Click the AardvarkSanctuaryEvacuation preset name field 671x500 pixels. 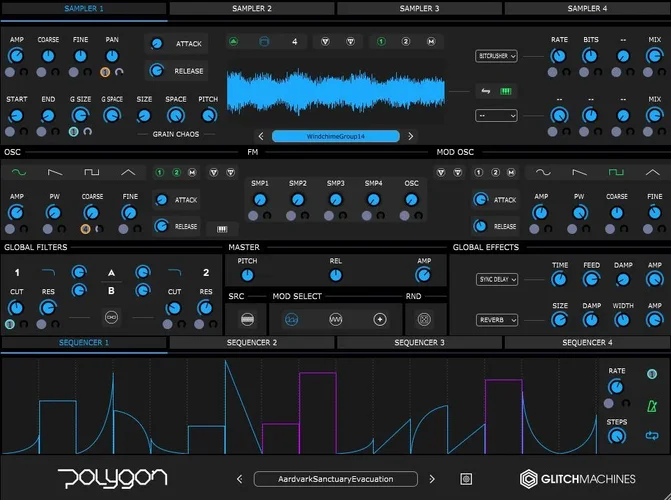point(335,479)
